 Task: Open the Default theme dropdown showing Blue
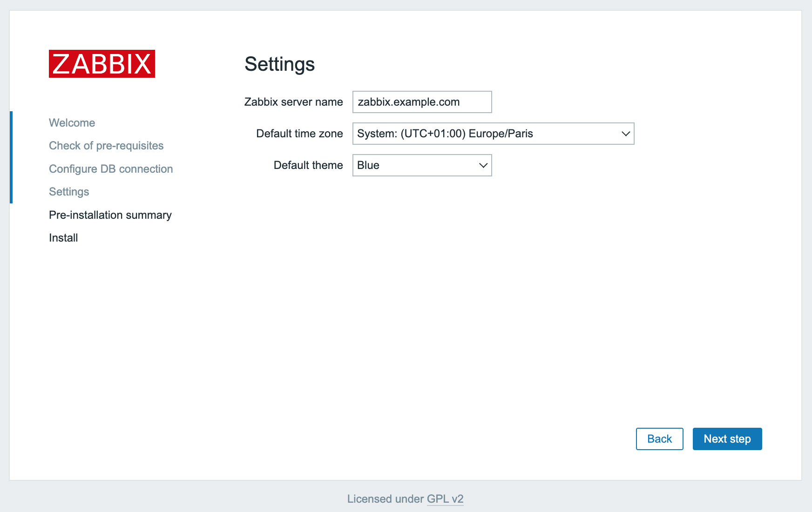414,165
